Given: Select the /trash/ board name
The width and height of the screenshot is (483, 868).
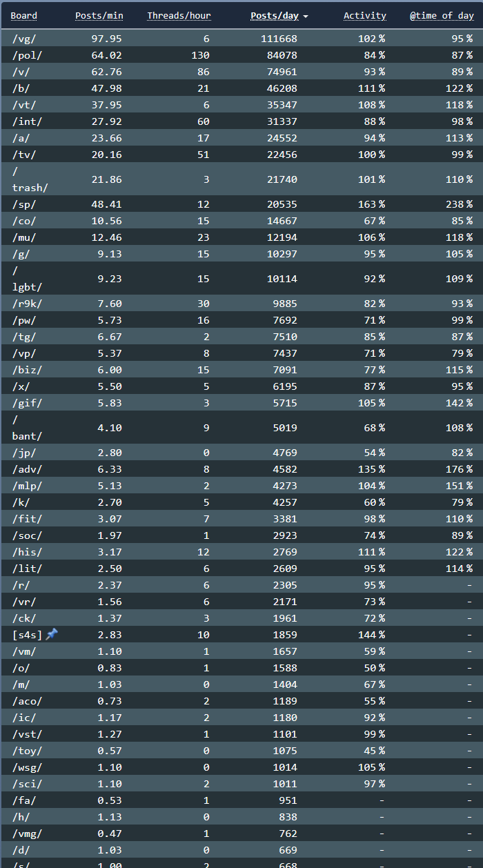Looking at the screenshot, I should tap(30, 179).
